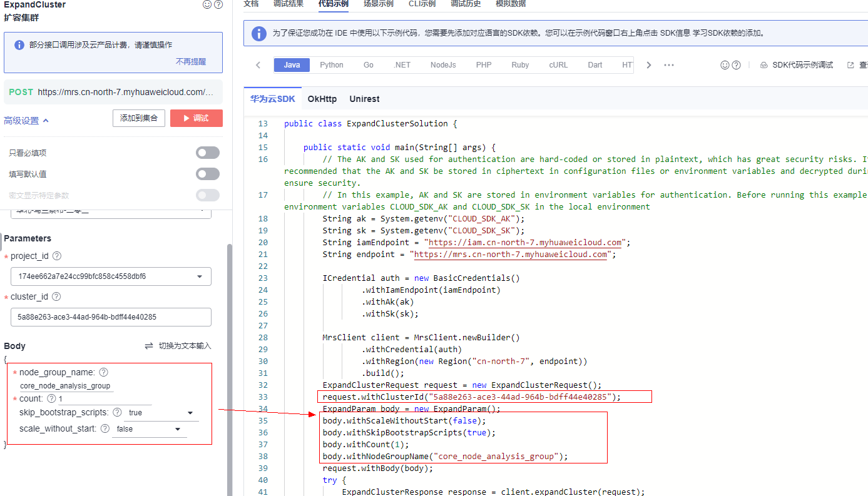Open the 模拟数据 tab

511,4
